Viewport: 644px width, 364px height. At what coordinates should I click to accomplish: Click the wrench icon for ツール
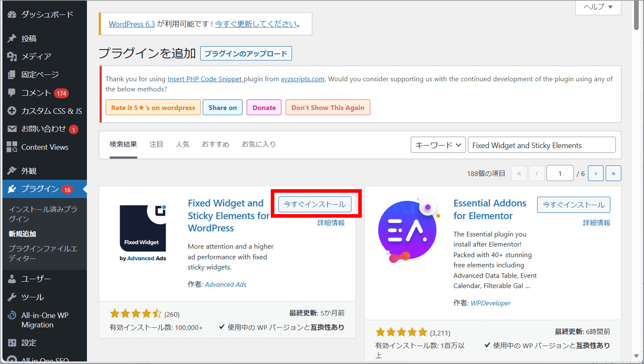12,297
